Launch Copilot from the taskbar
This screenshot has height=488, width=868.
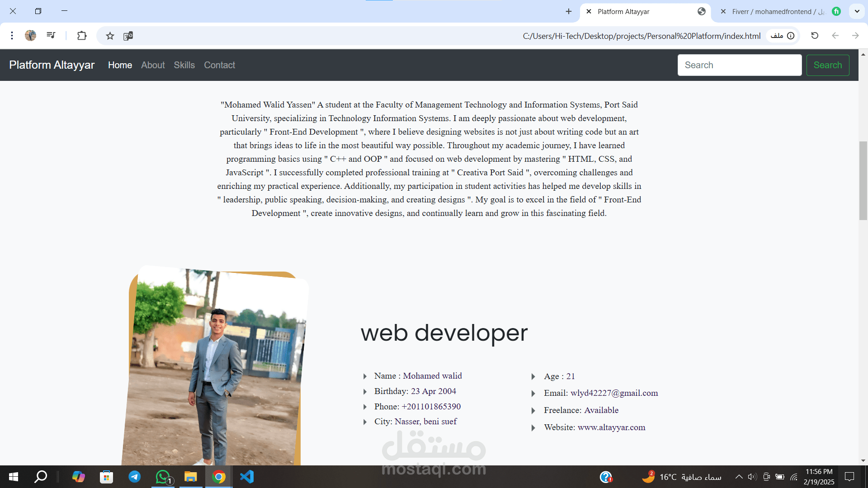[78, 477]
